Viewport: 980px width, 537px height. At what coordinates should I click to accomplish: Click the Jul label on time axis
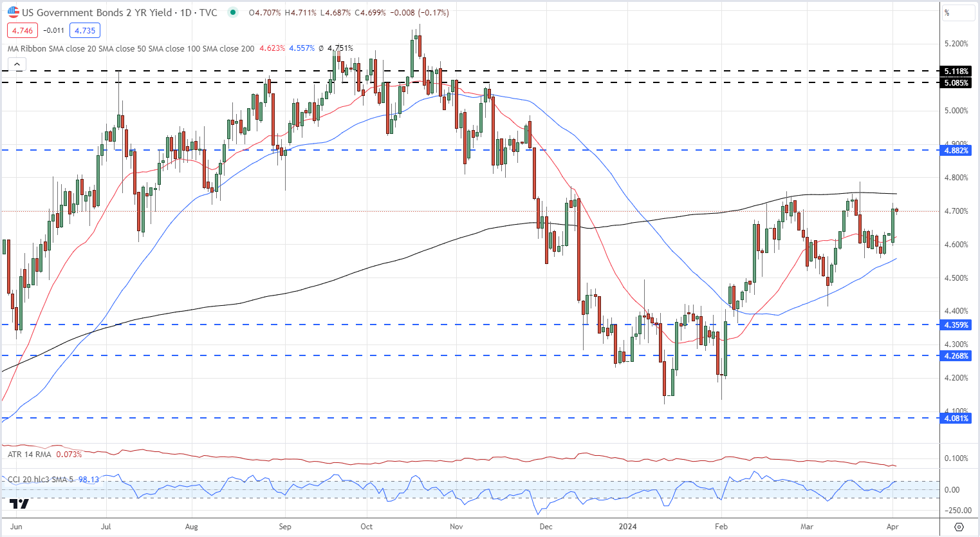point(106,527)
